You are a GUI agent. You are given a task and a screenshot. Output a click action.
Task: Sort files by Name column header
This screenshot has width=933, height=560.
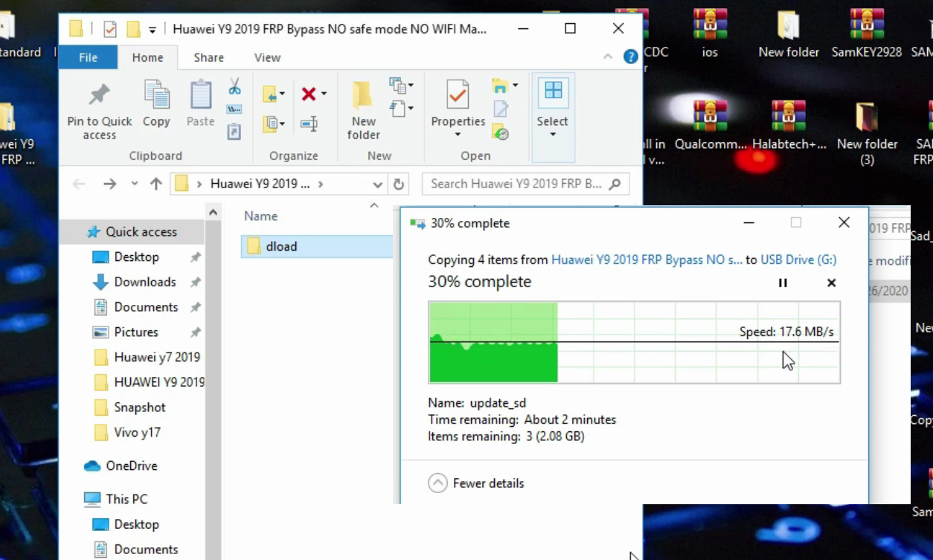(260, 216)
